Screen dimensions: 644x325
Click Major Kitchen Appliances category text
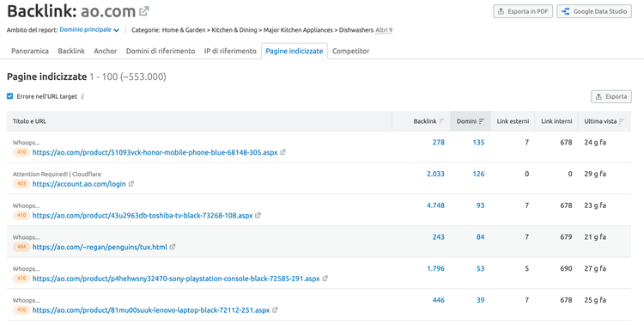pyautogui.click(x=298, y=30)
